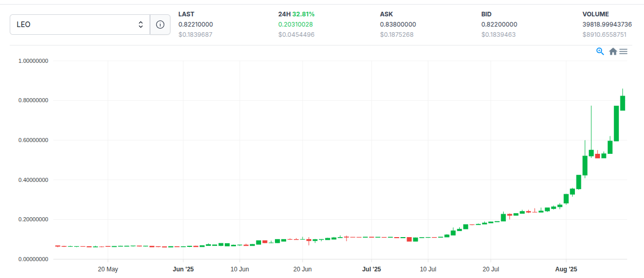The width and height of the screenshot is (644, 278).
Task: Toggle the selection zoom magnifier icon
Action: click(600, 51)
